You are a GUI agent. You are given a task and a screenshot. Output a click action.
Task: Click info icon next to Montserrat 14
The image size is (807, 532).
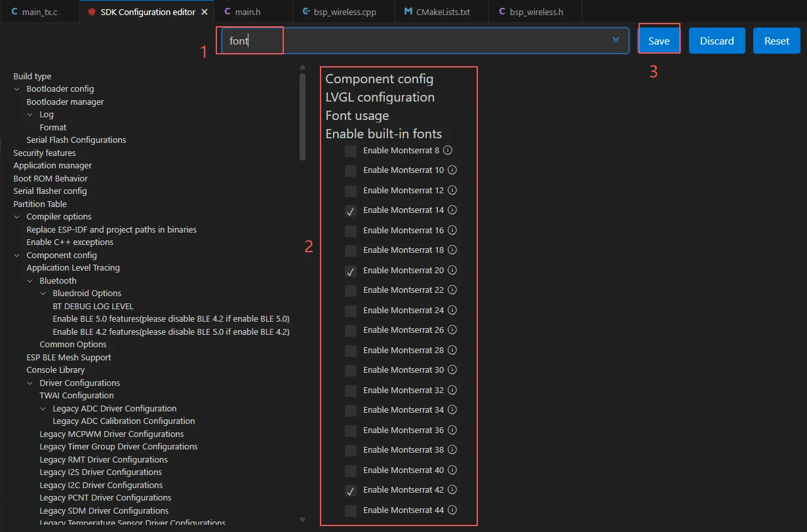click(452, 210)
